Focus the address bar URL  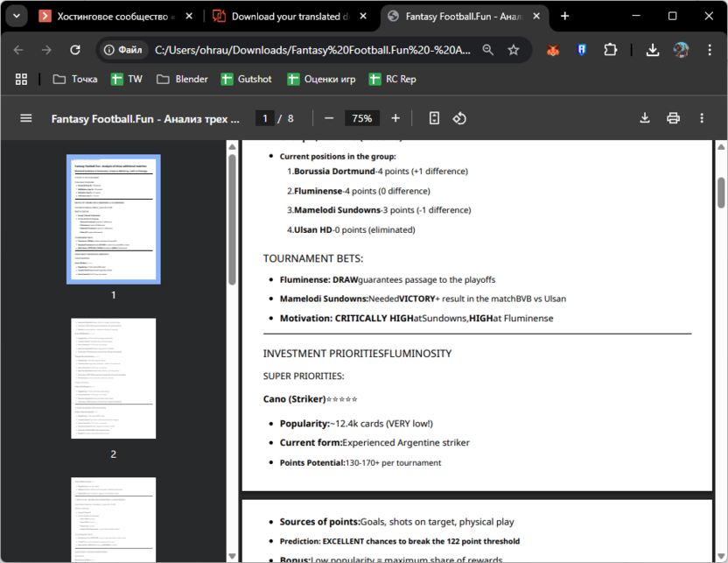pos(312,50)
